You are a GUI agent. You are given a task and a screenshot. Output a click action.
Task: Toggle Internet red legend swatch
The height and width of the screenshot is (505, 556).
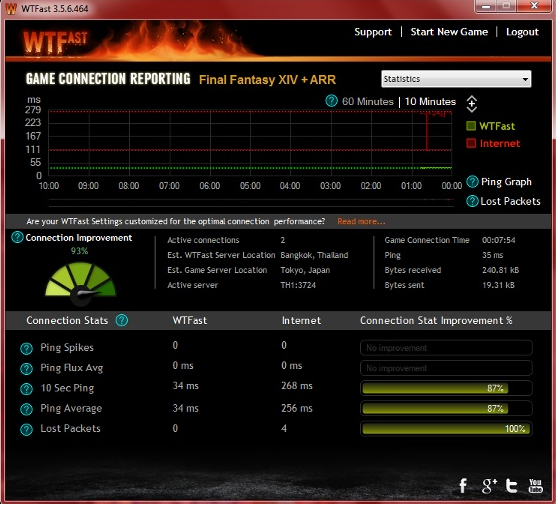click(x=471, y=143)
